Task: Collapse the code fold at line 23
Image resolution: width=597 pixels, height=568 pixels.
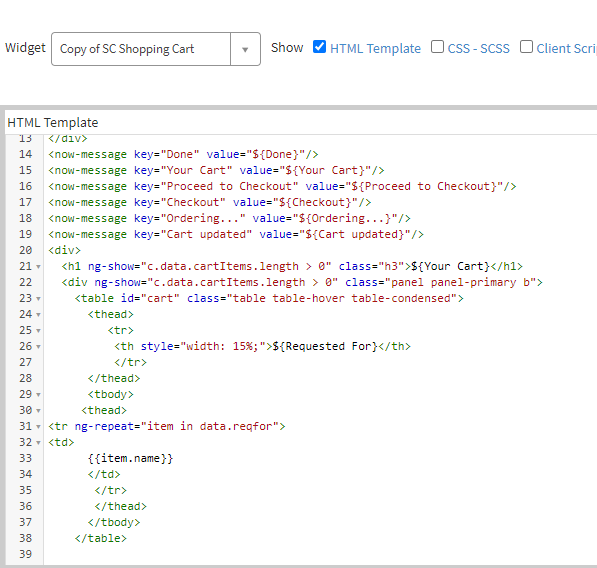Action: click(38, 299)
